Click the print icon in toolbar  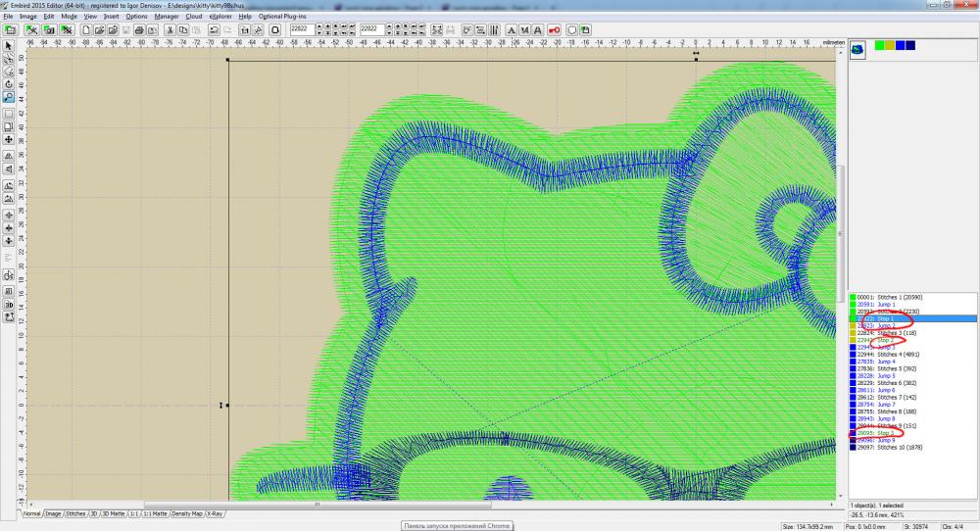[139, 30]
